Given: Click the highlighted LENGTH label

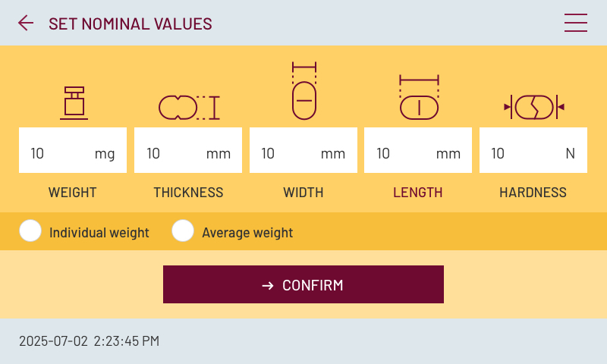Looking at the screenshot, I should coord(418,193).
